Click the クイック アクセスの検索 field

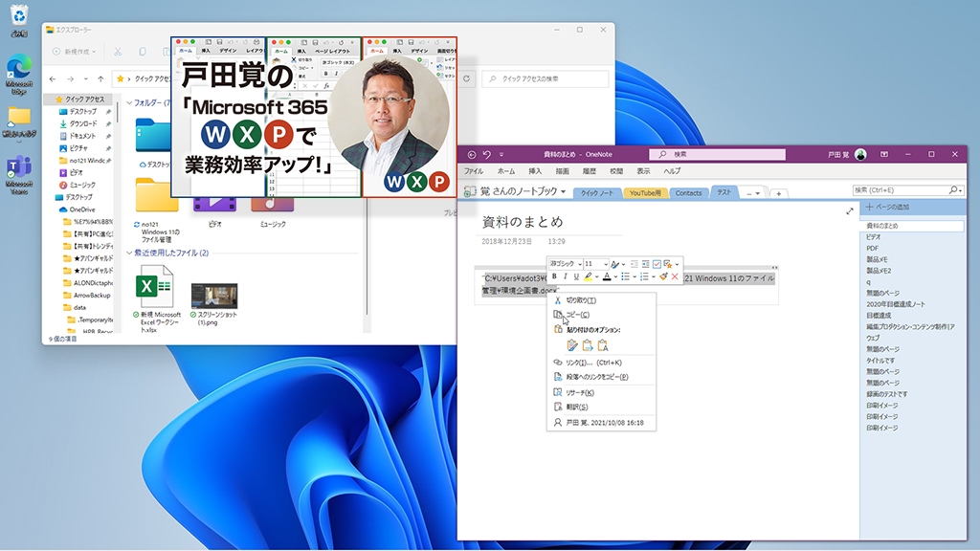545,78
